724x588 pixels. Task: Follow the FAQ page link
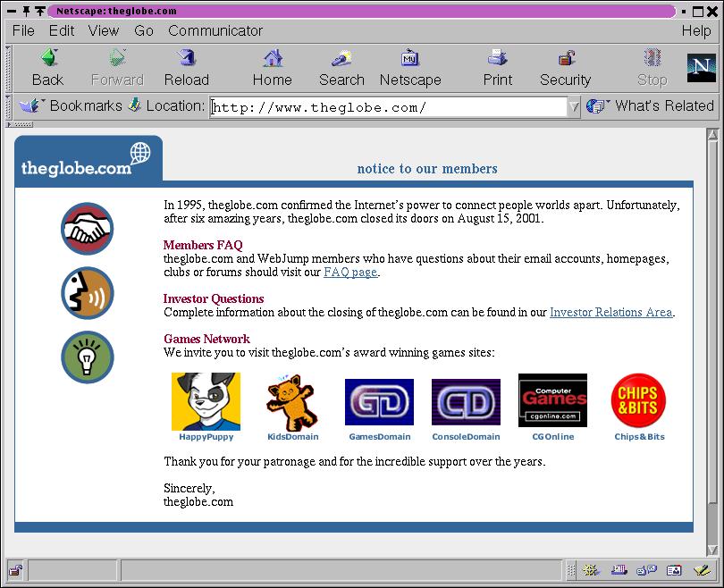click(x=350, y=273)
